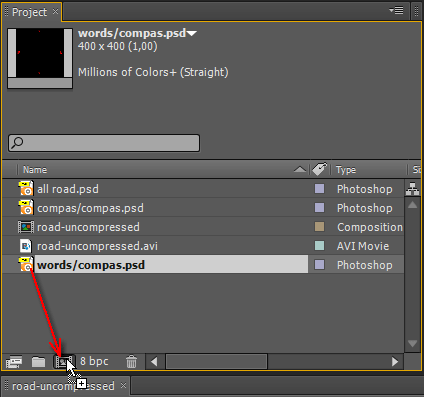Click the search magnifier icon

pos(17,143)
